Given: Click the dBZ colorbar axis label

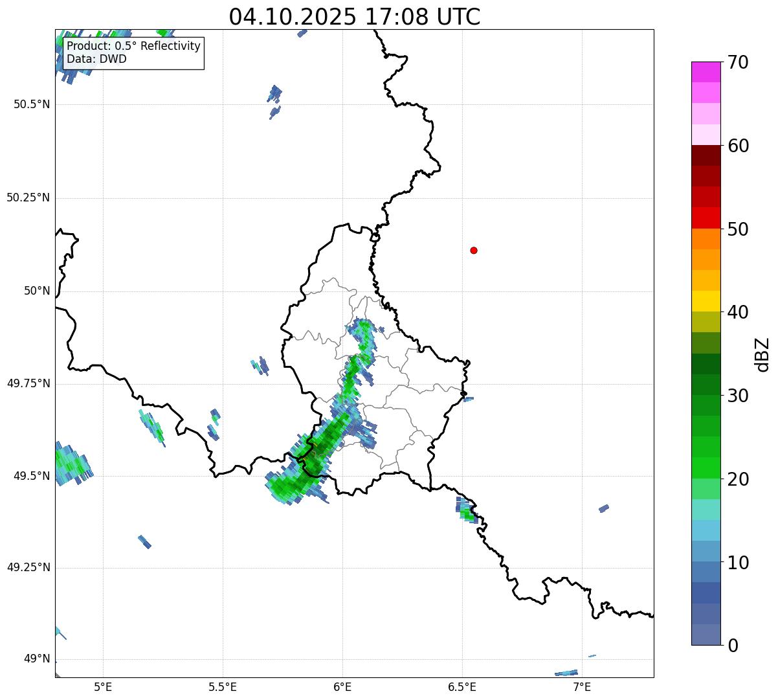Looking at the screenshot, I should point(762,354).
